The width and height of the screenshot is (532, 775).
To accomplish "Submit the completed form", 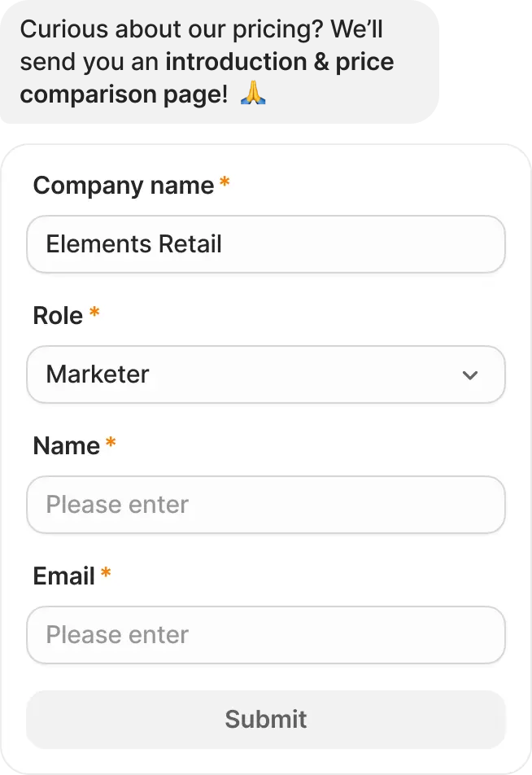I will (266, 719).
